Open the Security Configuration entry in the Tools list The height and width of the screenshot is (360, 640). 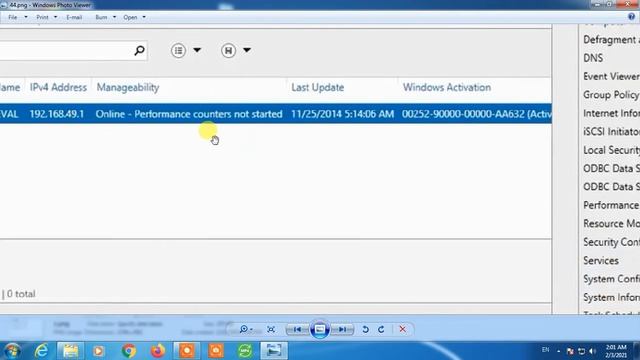coord(611,242)
